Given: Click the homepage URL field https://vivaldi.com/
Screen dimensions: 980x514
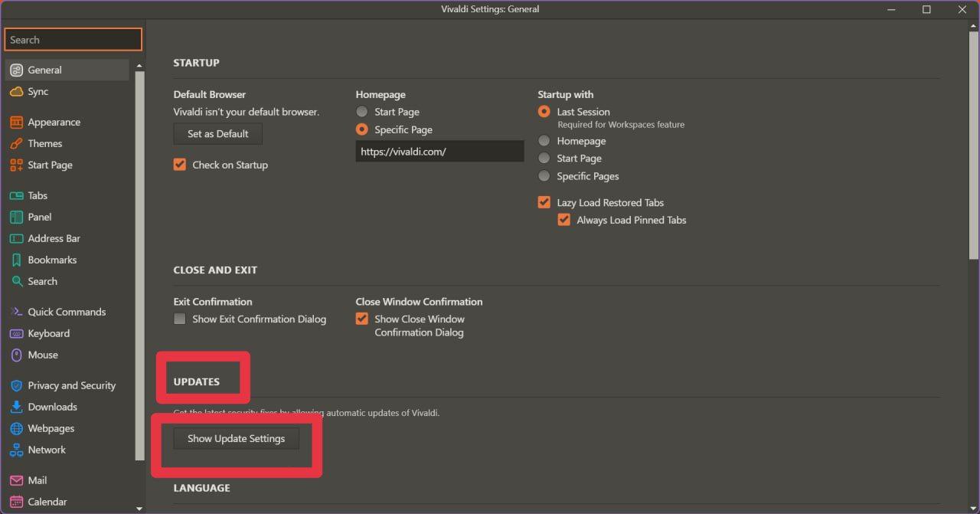Looking at the screenshot, I should click(x=439, y=152).
